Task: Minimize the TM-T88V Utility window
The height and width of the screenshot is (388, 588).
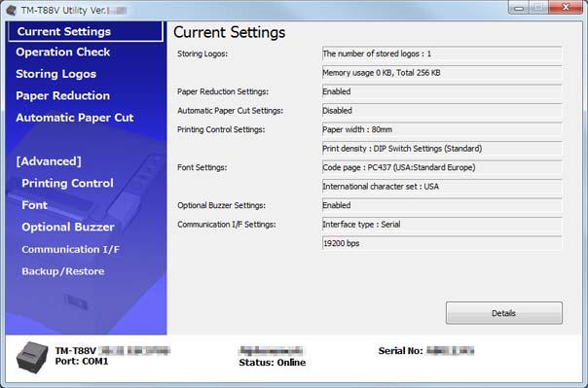Action: (x=519, y=8)
